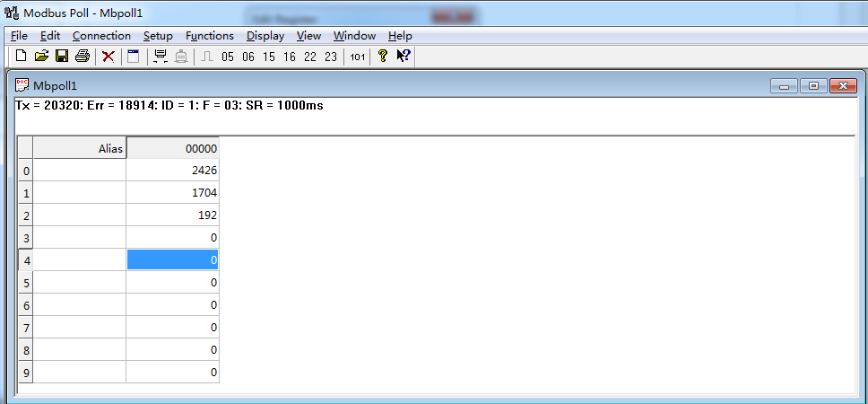
Task: Click the Modbus Poll app title icon
Action: (11, 13)
